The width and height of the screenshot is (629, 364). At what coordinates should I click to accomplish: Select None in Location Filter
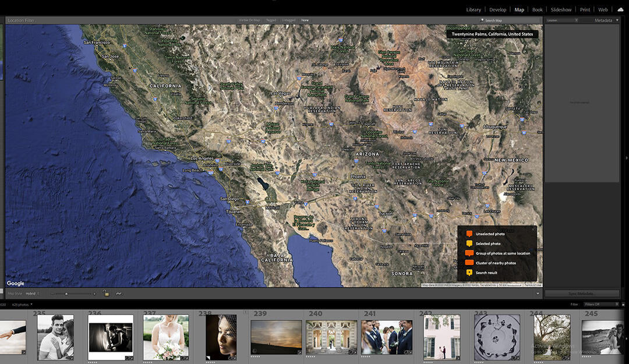click(305, 20)
